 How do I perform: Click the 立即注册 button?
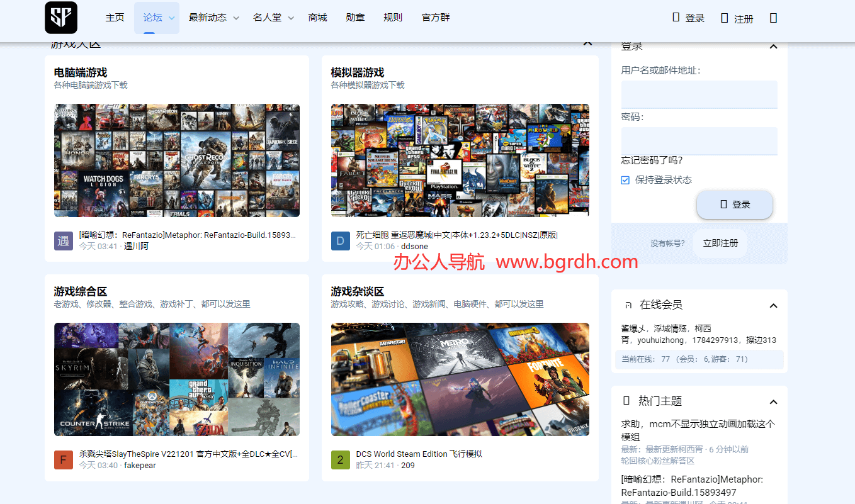[x=720, y=243]
